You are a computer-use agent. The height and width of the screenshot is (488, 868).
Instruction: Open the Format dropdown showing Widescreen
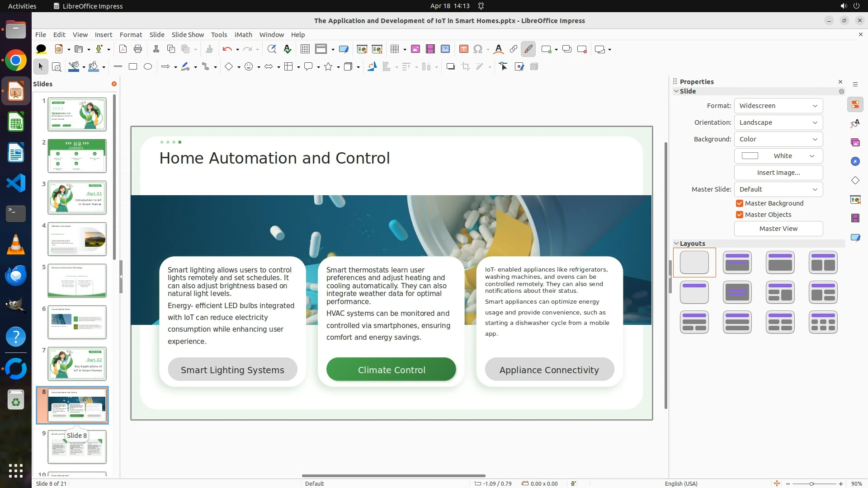[778, 106]
